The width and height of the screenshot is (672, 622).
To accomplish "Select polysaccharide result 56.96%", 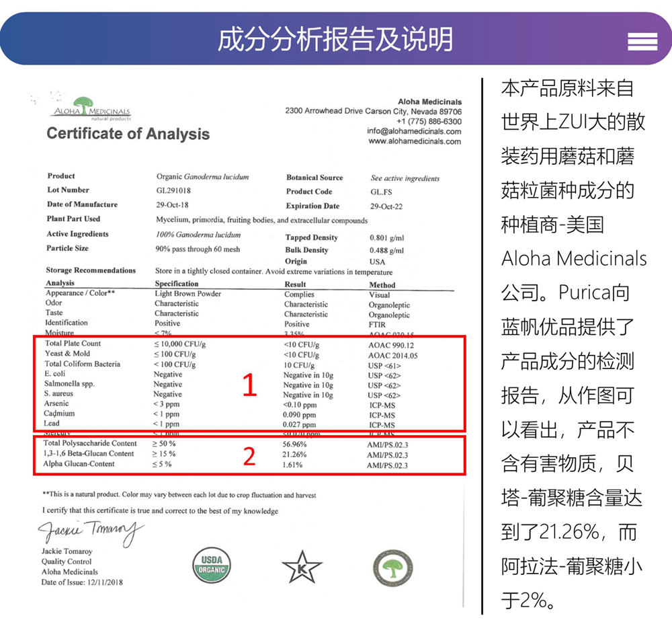I will pyautogui.click(x=294, y=444).
